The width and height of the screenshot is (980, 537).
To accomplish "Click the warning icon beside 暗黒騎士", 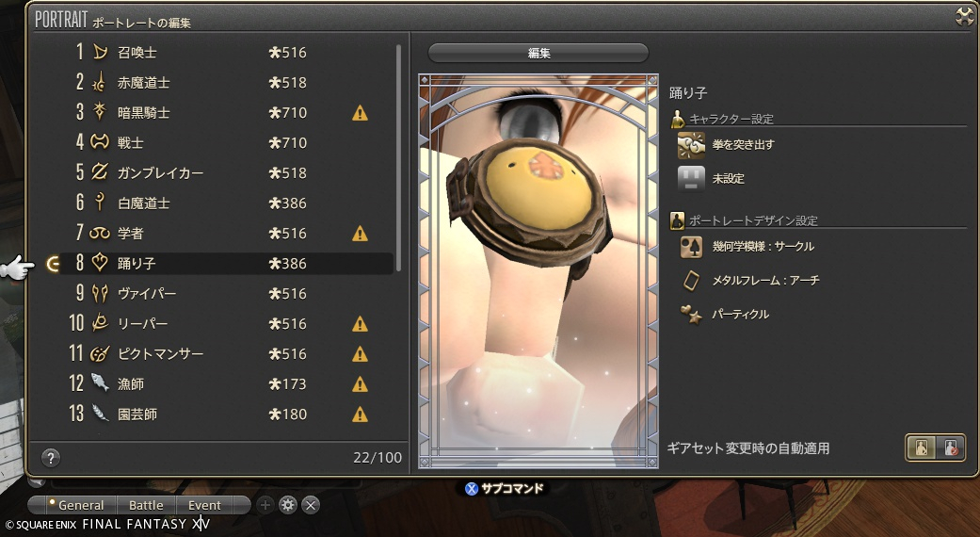I will point(360,113).
